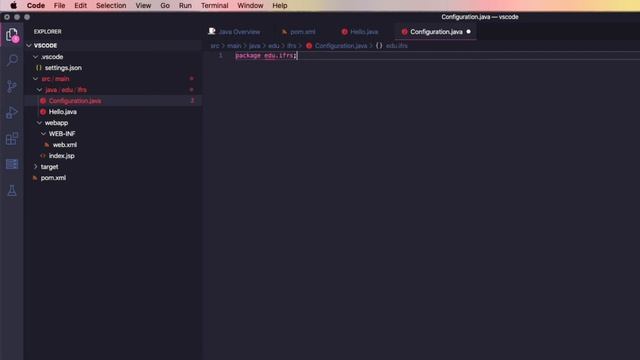Open the Run menu
This screenshot has height=360, width=640.
click(x=185, y=5)
